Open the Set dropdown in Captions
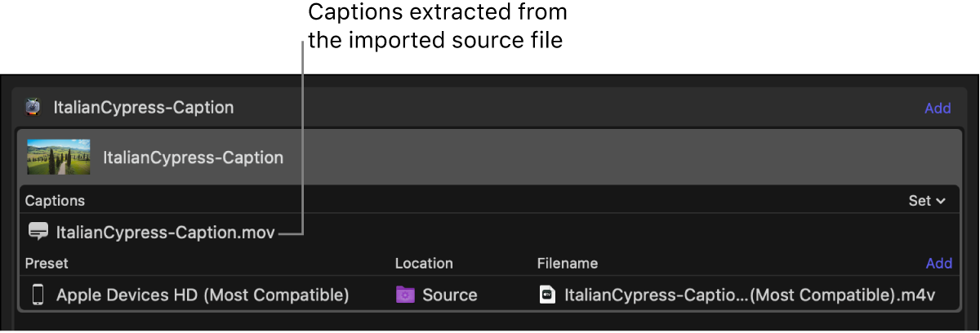Screen dimensions: 980x333 (927, 201)
